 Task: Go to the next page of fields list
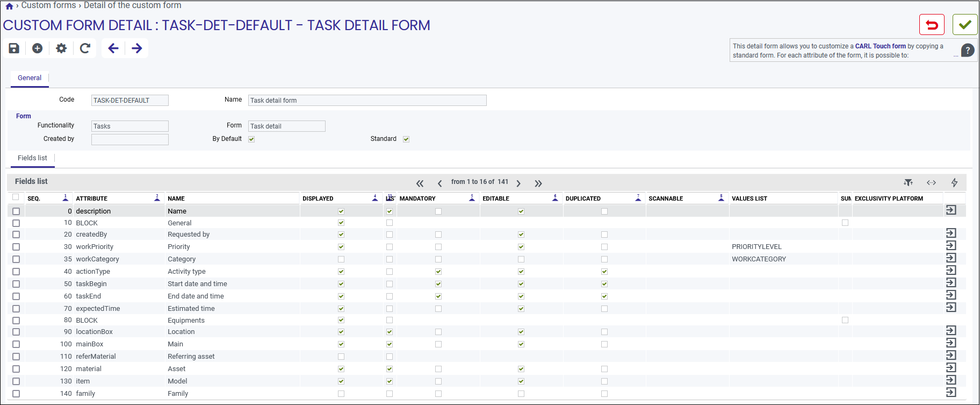[518, 183]
